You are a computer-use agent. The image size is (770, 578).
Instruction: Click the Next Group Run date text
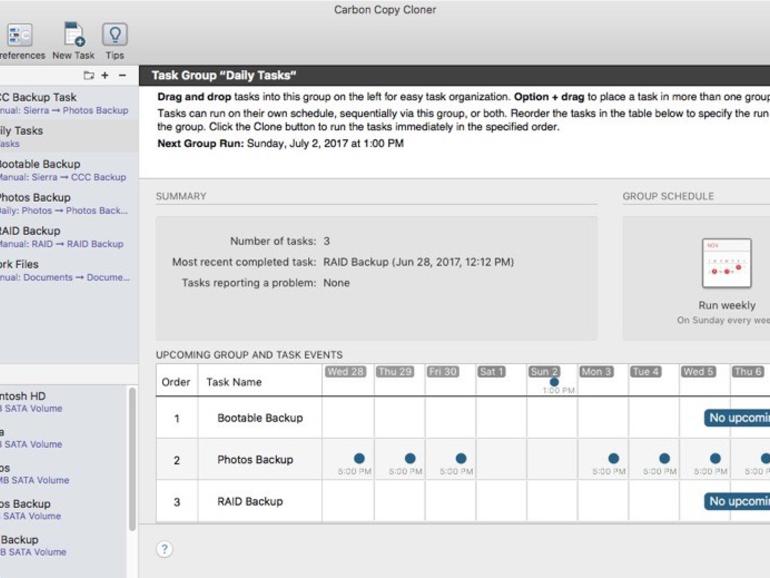[325, 143]
